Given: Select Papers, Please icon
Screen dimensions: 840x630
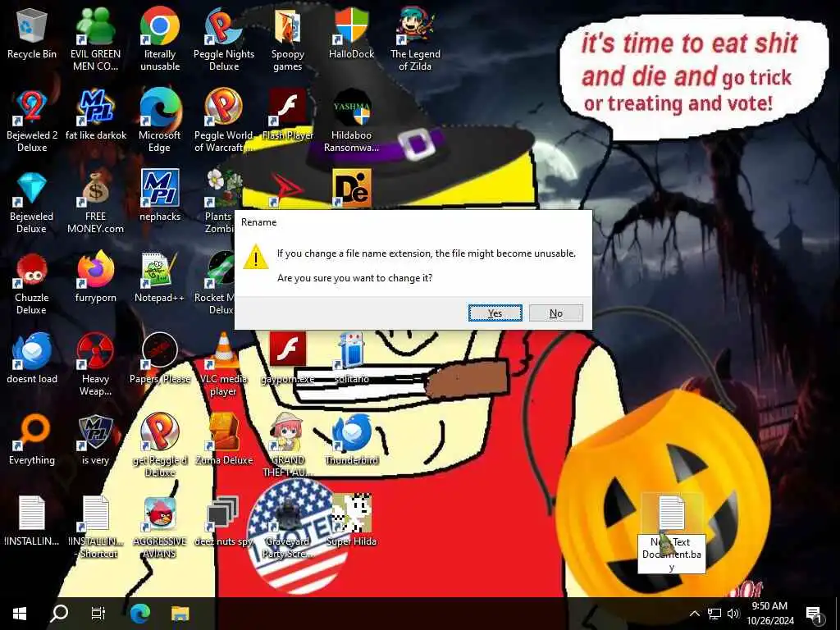Looking at the screenshot, I should pos(160,358).
